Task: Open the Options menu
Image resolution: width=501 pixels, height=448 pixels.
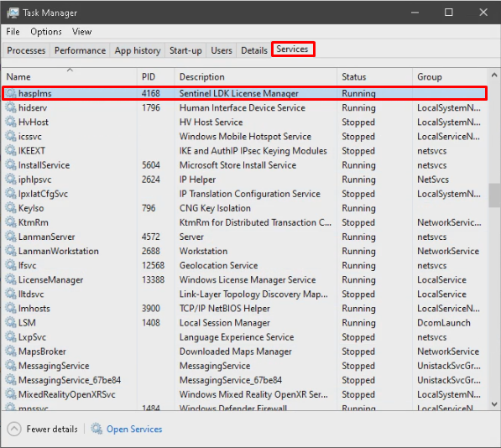Action: click(x=46, y=32)
